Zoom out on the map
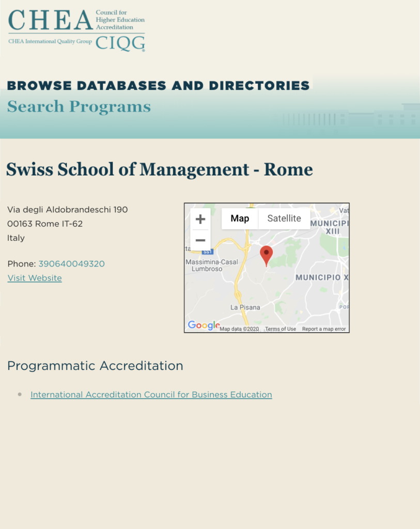The width and height of the screenshot is (420, 529). click(200, 240)
